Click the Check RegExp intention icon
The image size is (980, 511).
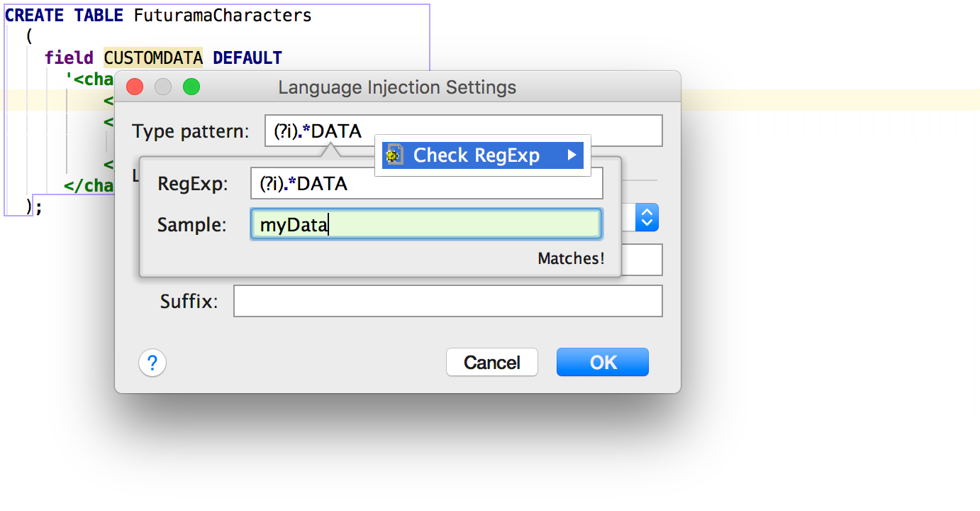coord(395,155)
